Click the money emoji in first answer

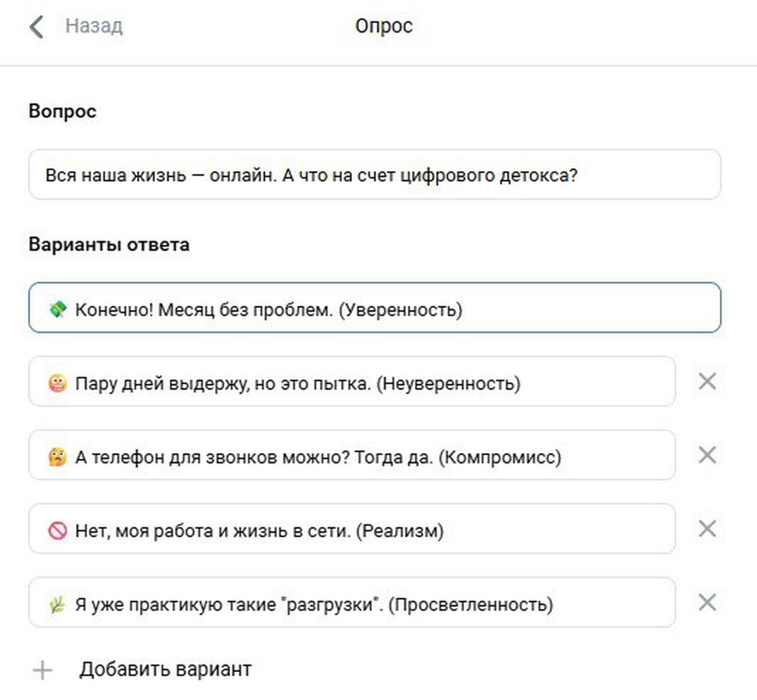pos(58,309)
